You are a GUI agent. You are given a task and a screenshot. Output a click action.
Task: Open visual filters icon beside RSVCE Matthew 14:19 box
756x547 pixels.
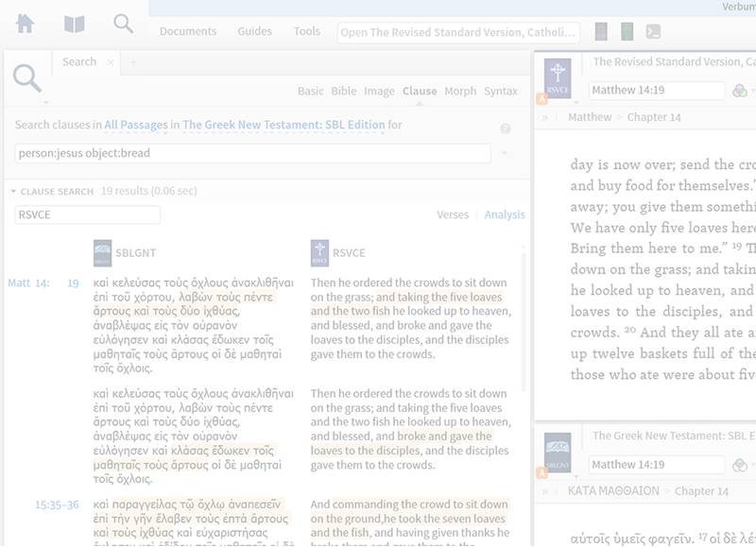point(740,91)
